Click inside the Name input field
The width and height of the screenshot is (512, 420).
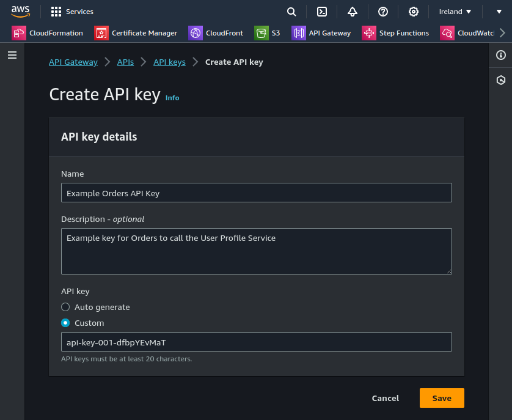tap(257, 192)
